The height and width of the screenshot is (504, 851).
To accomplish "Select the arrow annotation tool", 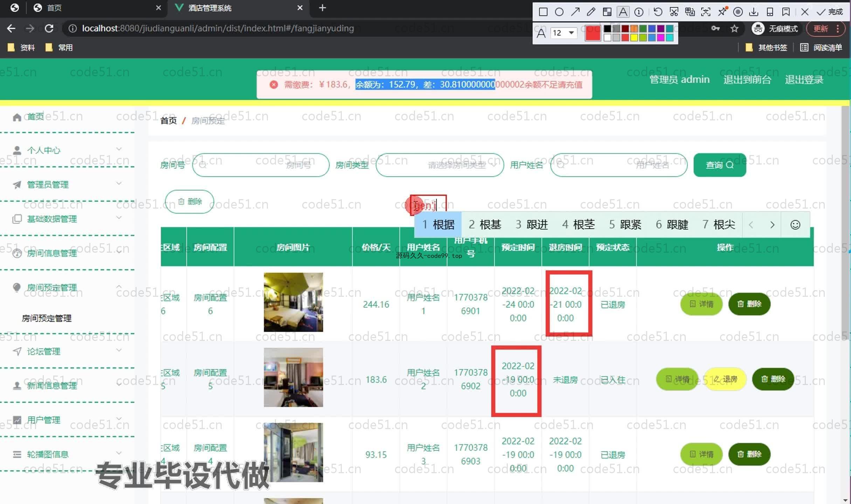I will tap(575, 12).
